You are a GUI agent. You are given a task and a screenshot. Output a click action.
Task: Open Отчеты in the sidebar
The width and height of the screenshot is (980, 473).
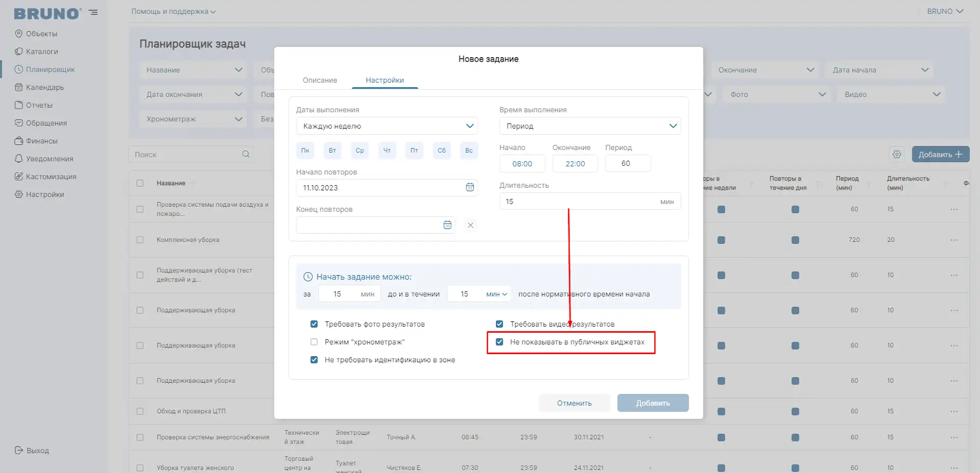pyautogui.click(x=34, y=105)
